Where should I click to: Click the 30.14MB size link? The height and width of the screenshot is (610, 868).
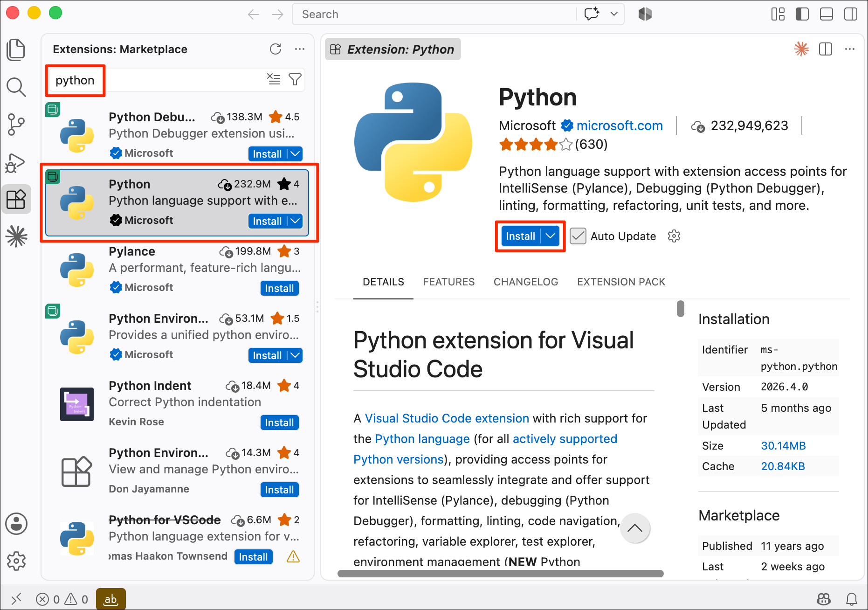coord(783,445)
